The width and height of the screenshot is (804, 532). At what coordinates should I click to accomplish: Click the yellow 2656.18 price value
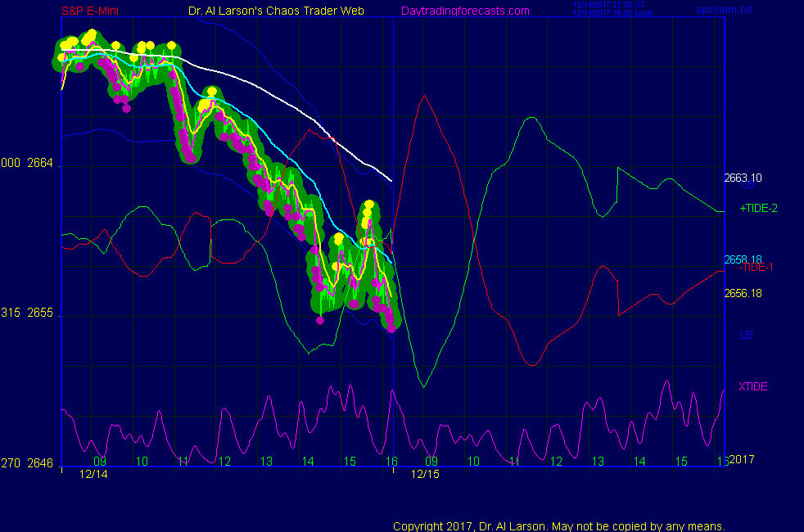[x=743, y=293]
